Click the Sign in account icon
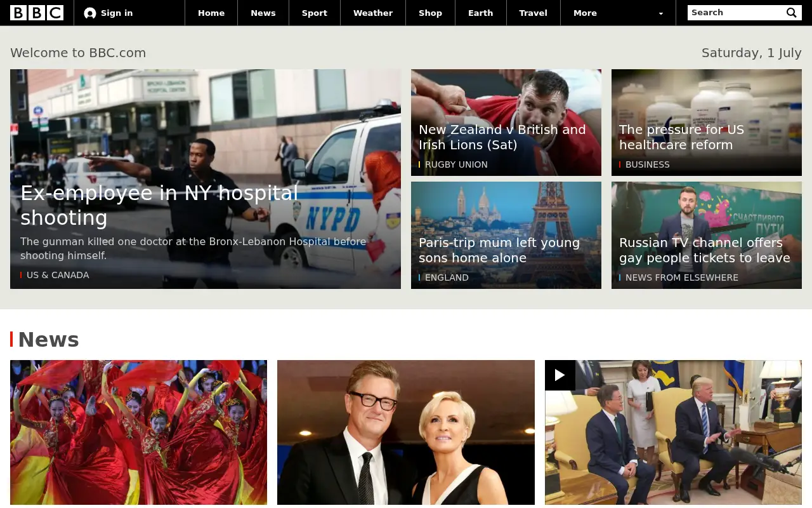812x508 pixels. [90, 13]
